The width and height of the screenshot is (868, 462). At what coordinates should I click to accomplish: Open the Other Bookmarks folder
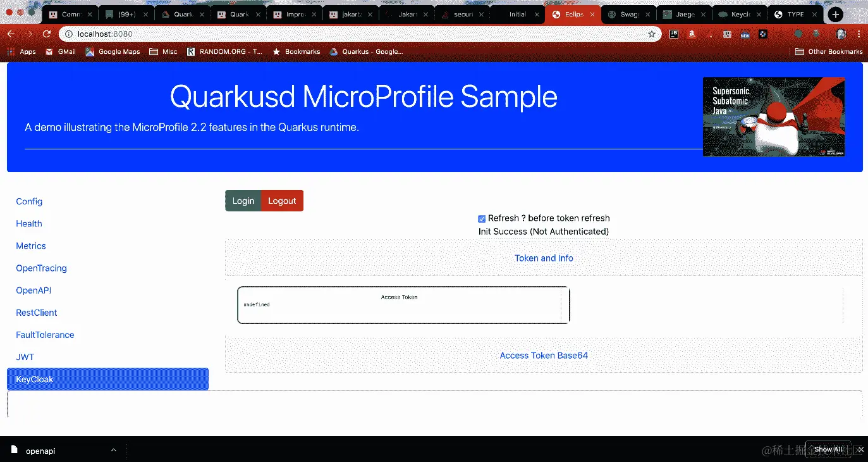click(x=829, y=51)
